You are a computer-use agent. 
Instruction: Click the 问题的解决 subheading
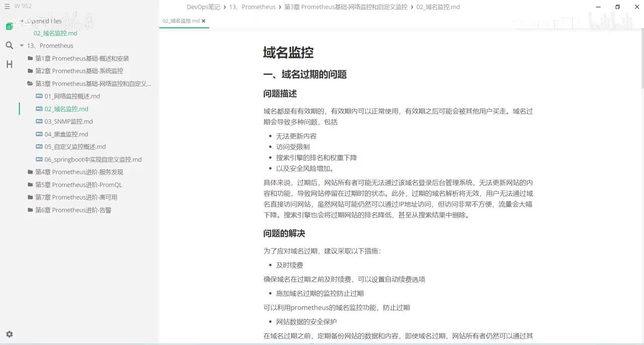(284, 233)
